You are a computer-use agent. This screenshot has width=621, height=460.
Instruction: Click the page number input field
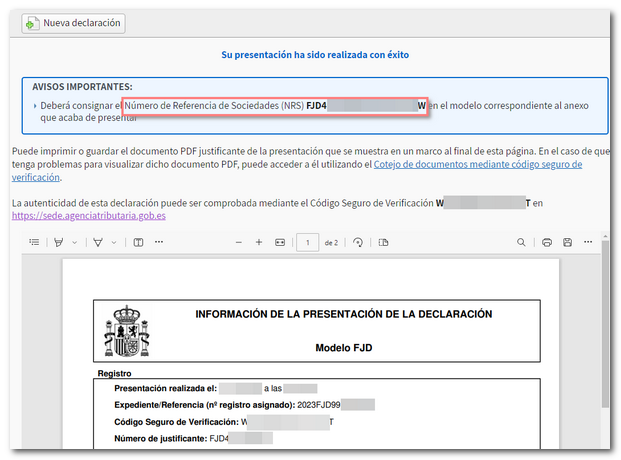(x=308, y=242)
